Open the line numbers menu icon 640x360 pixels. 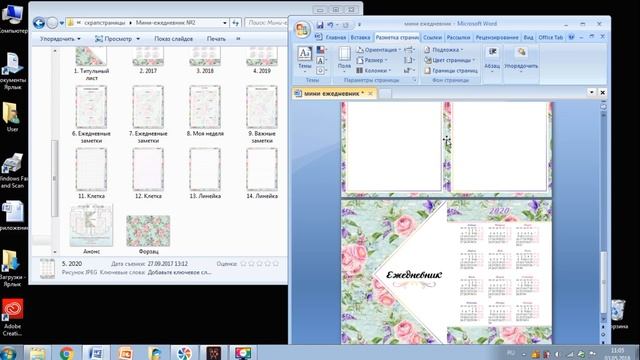tap(409, 60)
